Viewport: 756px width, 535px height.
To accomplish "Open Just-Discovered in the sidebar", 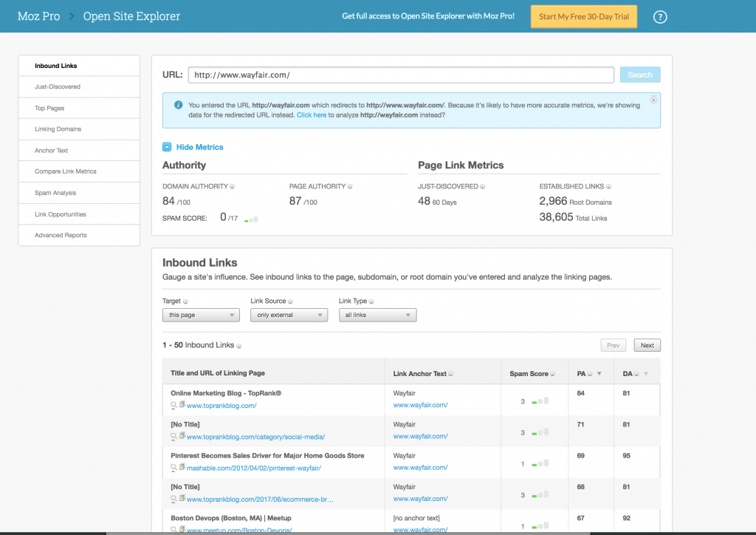I will (x=79, y=87).
